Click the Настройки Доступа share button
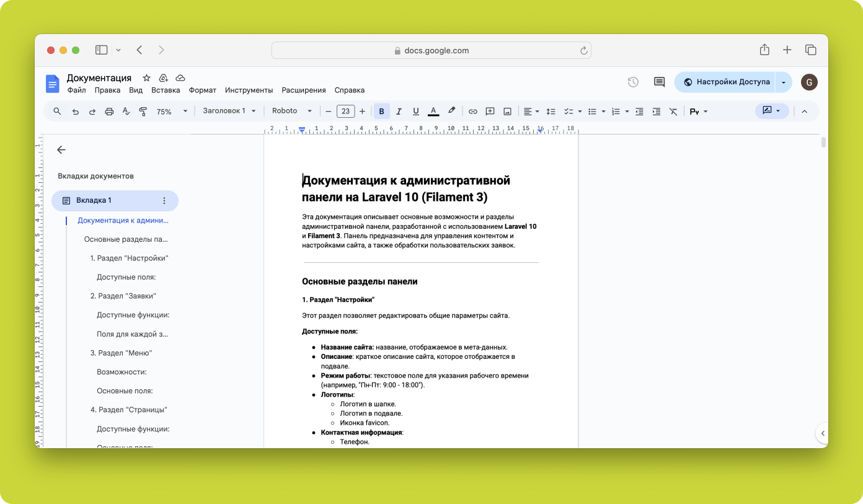The image size is (863, 504). coord(725,82)
